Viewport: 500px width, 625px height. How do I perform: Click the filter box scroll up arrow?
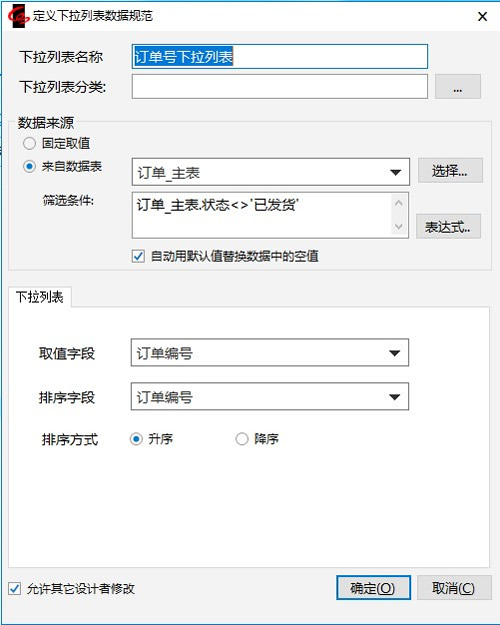pyautogui.click(x=398, y=203)
